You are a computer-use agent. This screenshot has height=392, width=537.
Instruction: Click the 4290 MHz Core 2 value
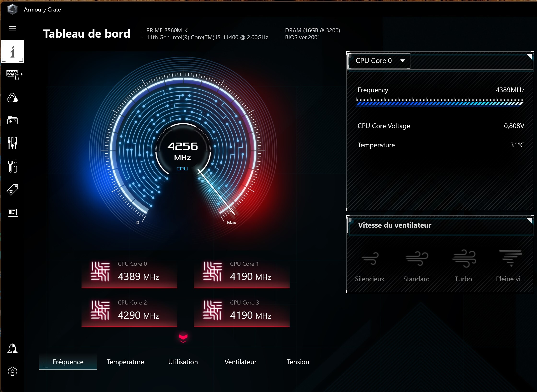(x=138, y=315)
